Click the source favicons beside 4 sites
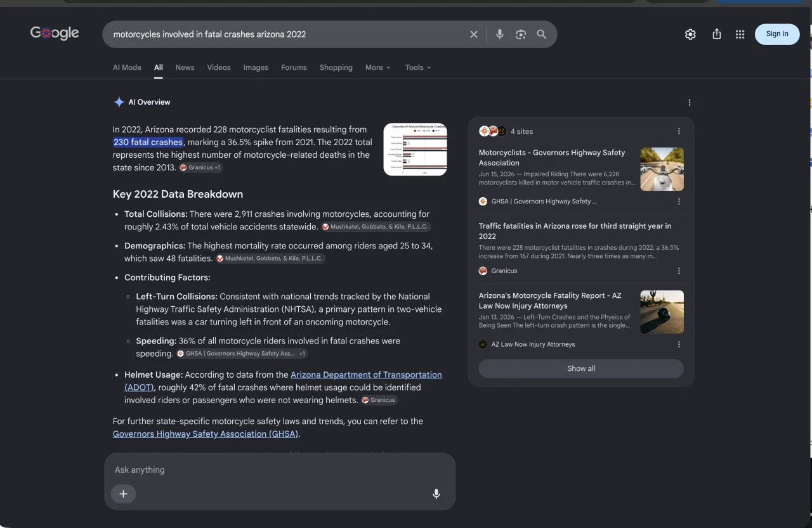 [x=493, y=131]
